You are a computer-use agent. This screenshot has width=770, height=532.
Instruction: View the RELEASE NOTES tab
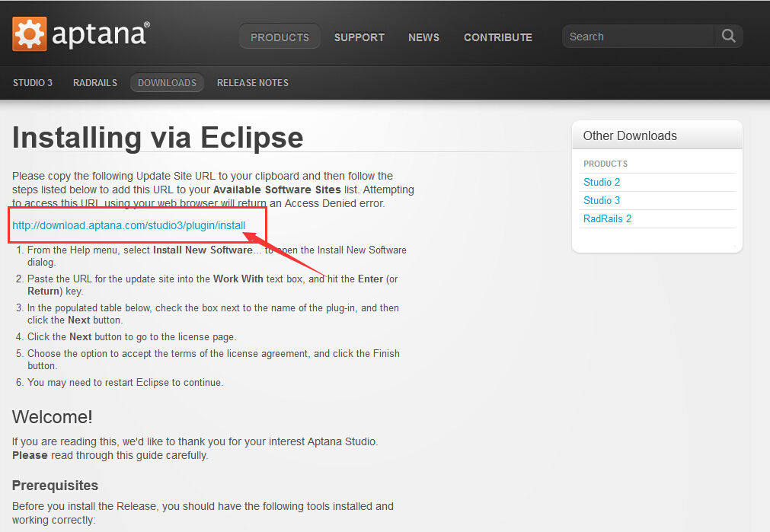coord(252,83)
